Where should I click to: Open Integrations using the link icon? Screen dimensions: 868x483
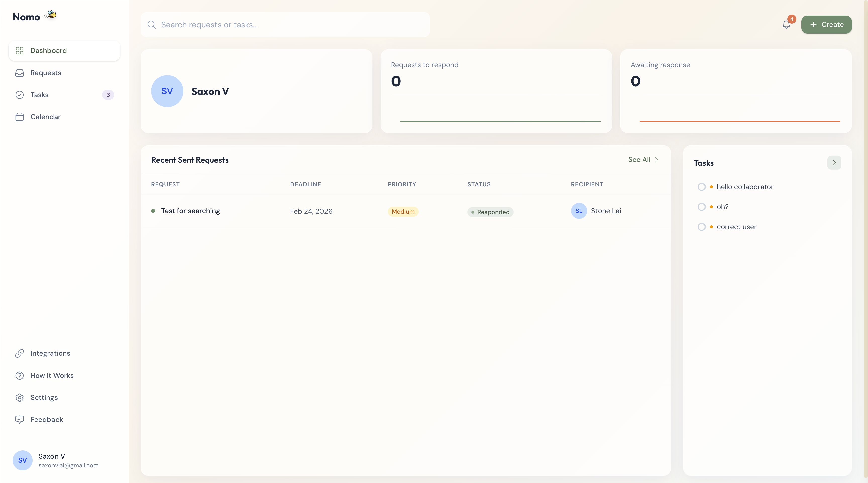[20, 353]
